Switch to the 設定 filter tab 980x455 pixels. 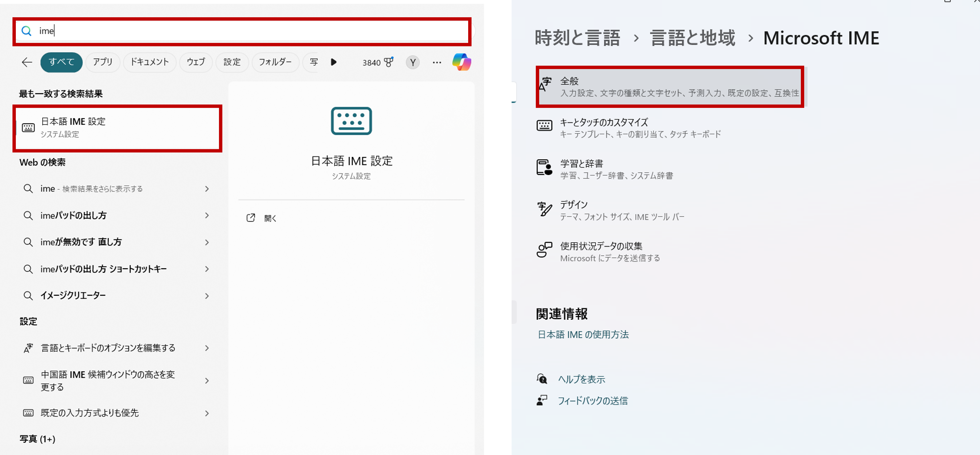[232, 62]
